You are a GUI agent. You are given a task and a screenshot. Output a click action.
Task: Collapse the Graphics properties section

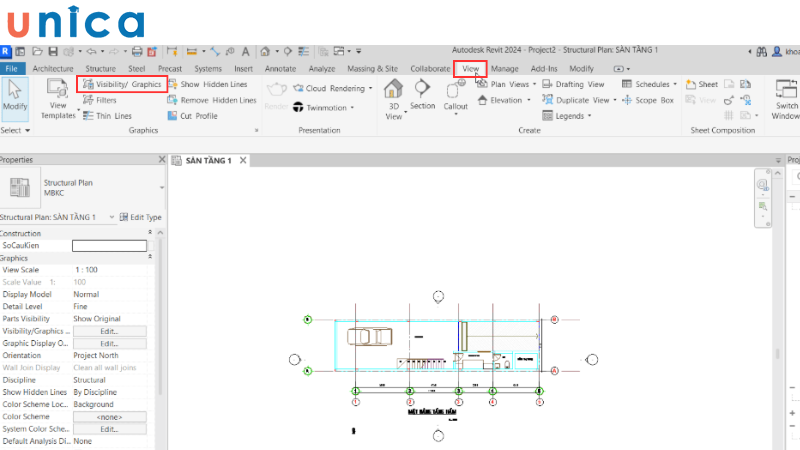point(150,257)
